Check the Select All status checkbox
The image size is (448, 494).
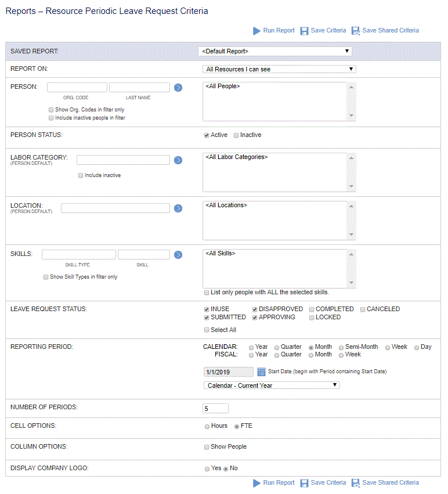click(x=207, y=330)
